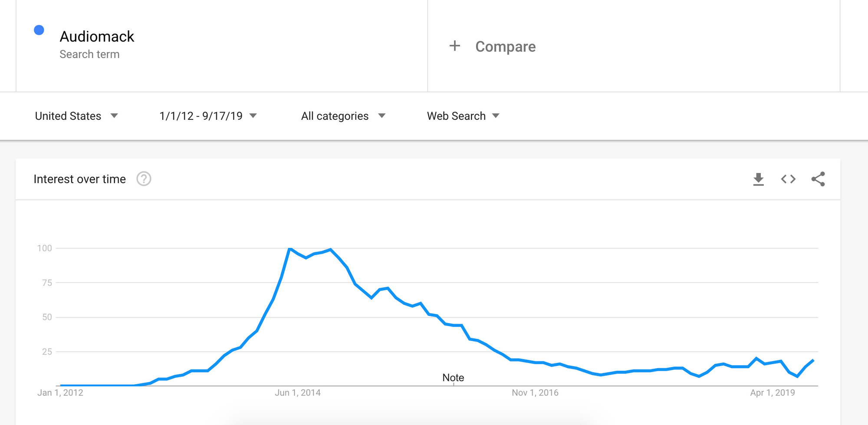Click the Nov 1, 2016 axis label
Viewport: 868px width, 425px height.
coord(535,393)
